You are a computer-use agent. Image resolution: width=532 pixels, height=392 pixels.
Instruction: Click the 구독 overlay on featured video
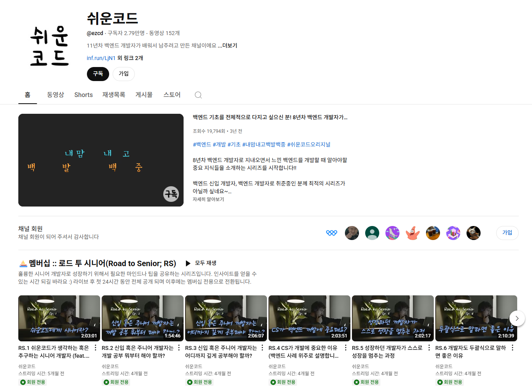point(171,194)
